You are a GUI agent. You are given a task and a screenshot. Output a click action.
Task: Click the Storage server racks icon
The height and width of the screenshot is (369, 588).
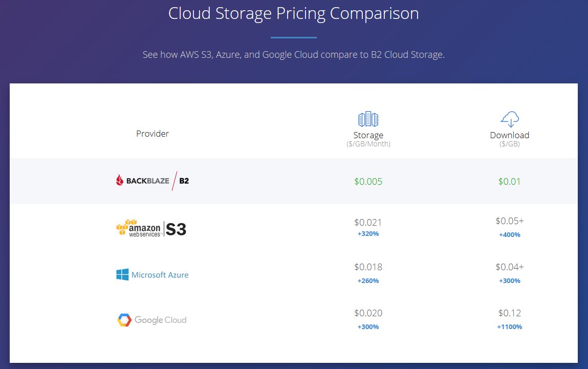click(368, 119)
